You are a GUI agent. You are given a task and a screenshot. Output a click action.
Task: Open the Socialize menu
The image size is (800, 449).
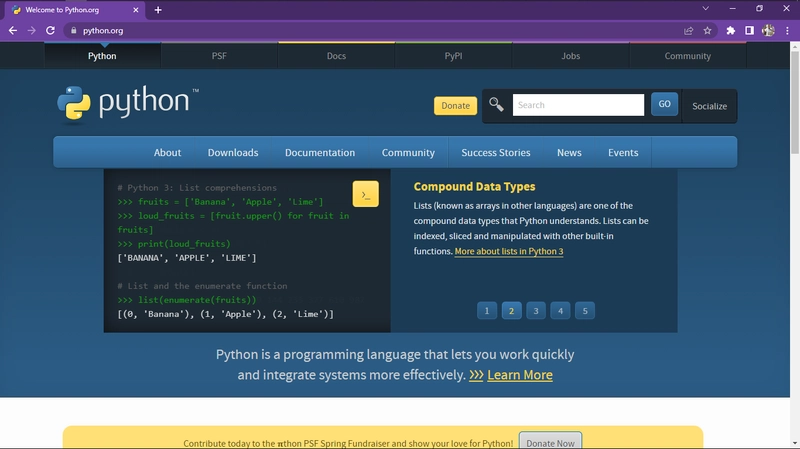(709, 106)
